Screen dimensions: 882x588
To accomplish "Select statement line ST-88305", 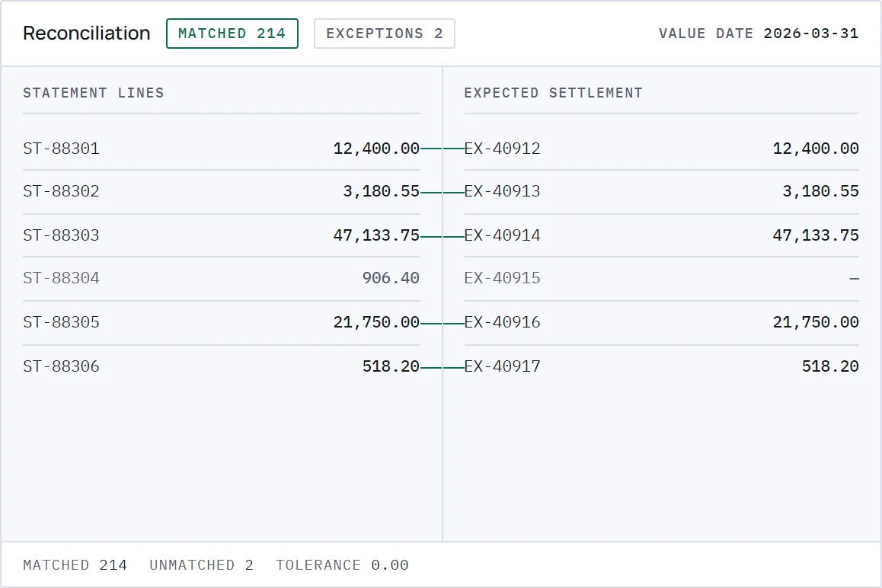I will tap(222, 322).
